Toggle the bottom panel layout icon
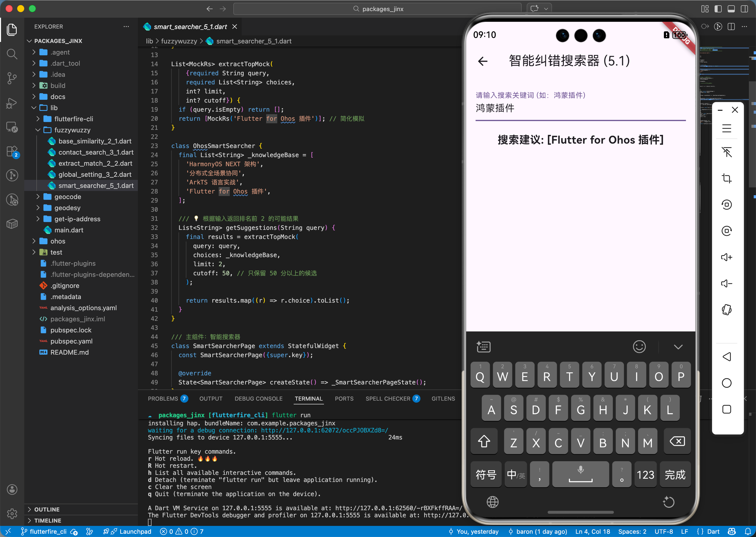Screen dimensions: 756x537 [731, 9]
